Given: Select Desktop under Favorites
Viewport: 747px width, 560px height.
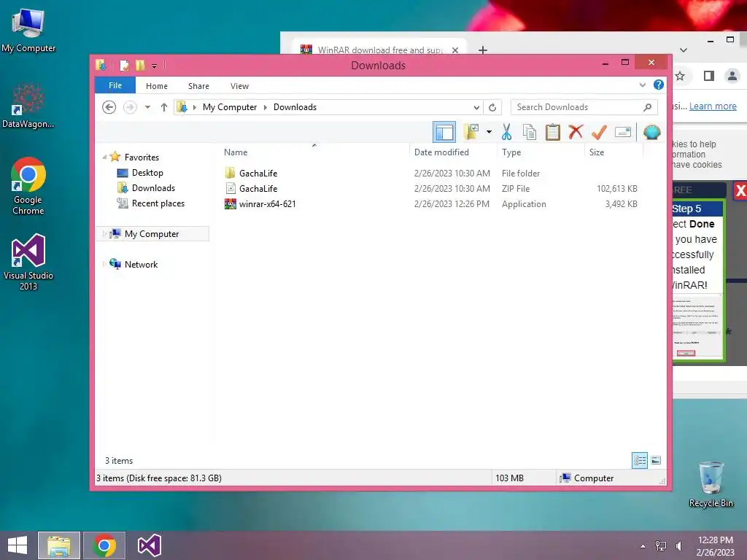Looking at the screenshot, I should pos(147,172).
